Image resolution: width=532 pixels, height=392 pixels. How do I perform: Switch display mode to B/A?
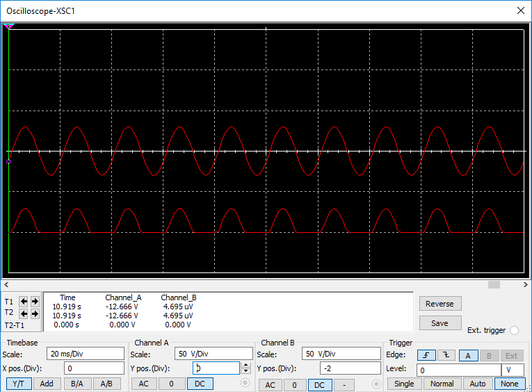pyautogui.click(x=76, y=384)
